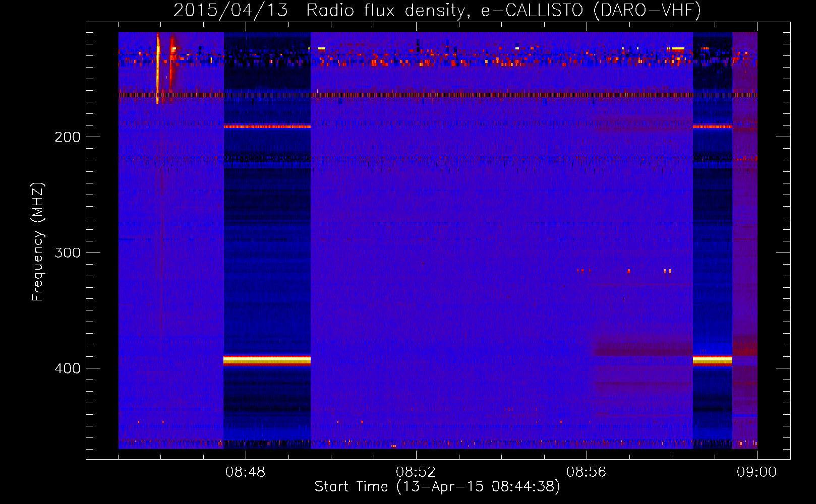Click the dark red patch near 385 MHz
The width and height of the screenshot is (816, 504).
[x=644, y=348]
